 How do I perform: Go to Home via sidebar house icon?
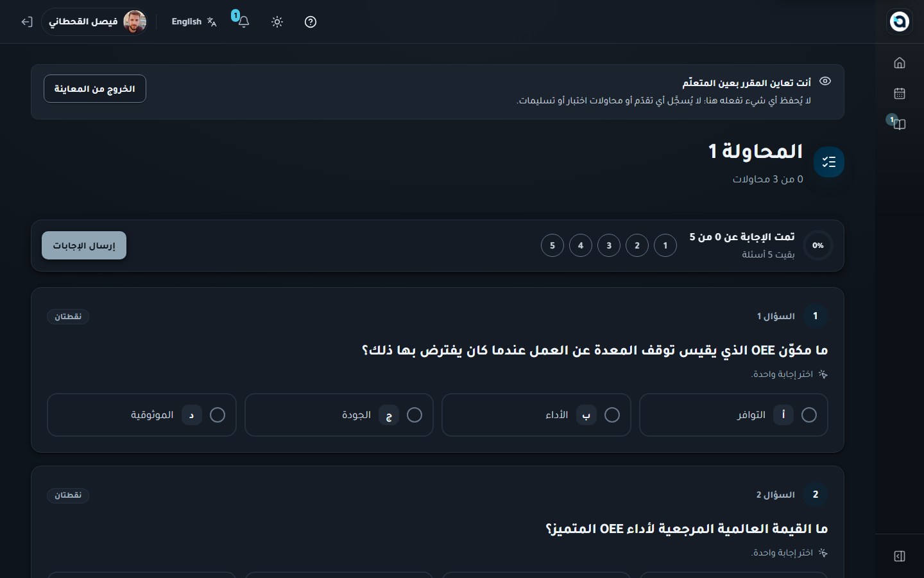coord(900,63)
